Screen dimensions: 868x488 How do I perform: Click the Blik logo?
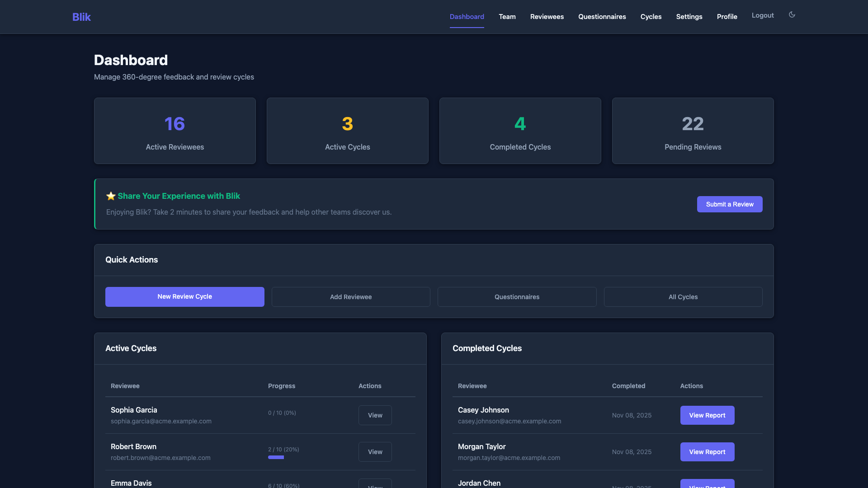click(x=81, y=17)
